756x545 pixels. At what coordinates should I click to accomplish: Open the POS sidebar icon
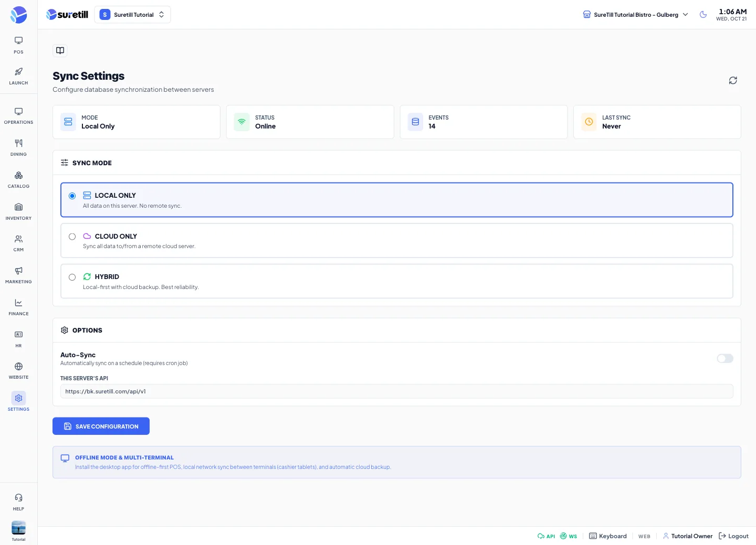pos(18,40)
